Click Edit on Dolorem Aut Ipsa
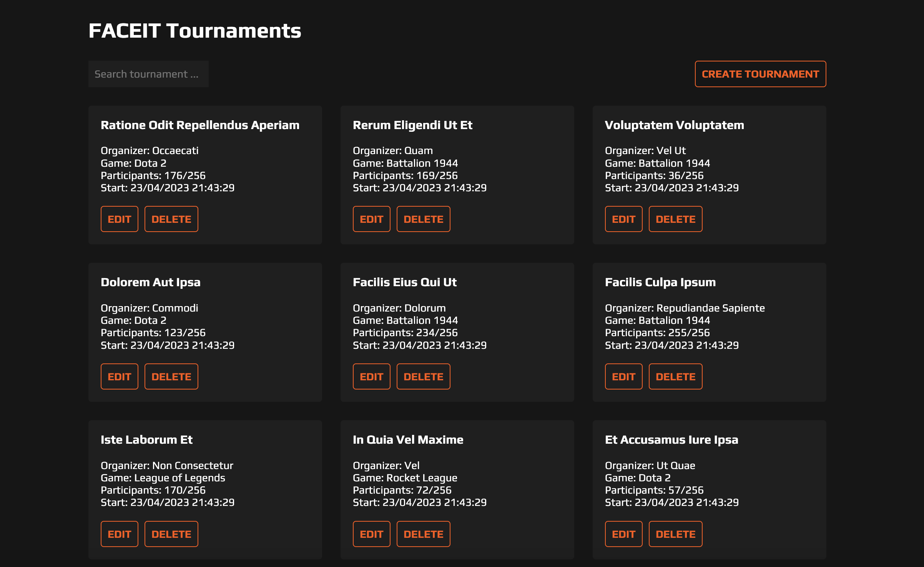 pyautogui.click(x=119, y=376)
